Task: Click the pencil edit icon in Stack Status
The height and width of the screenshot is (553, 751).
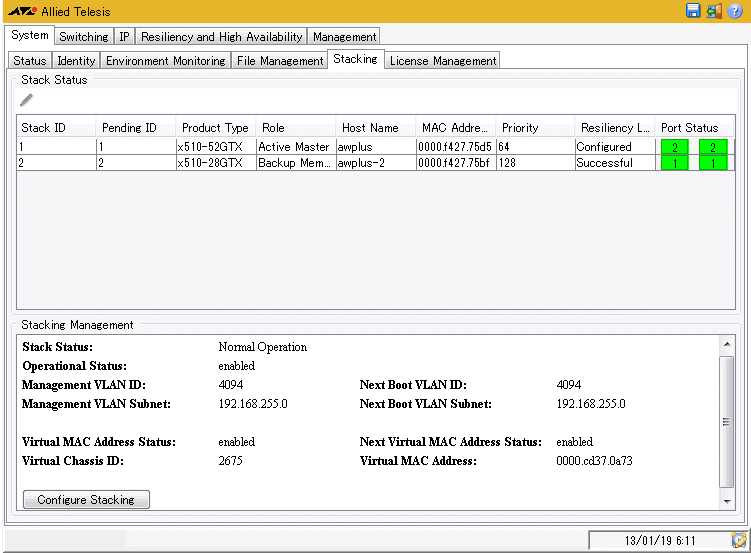Action: (x=27, y=100)
